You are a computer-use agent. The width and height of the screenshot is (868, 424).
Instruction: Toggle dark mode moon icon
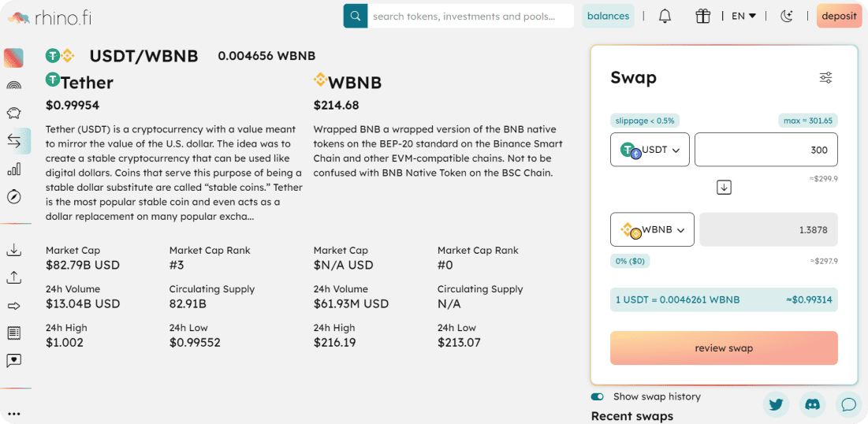tap(786, 17)
